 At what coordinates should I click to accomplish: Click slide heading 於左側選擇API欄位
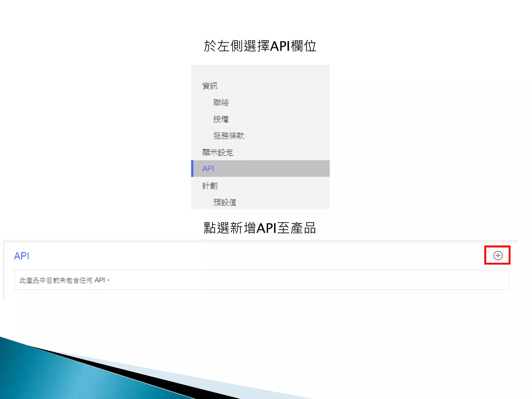(x=260, y=46)
